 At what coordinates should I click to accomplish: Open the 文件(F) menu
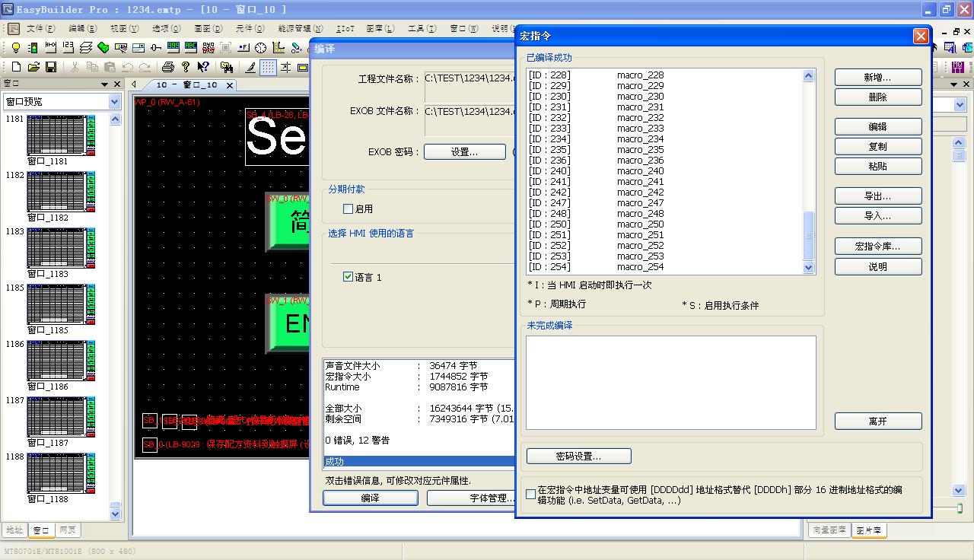pyautogui.click(x=40, y=28)
